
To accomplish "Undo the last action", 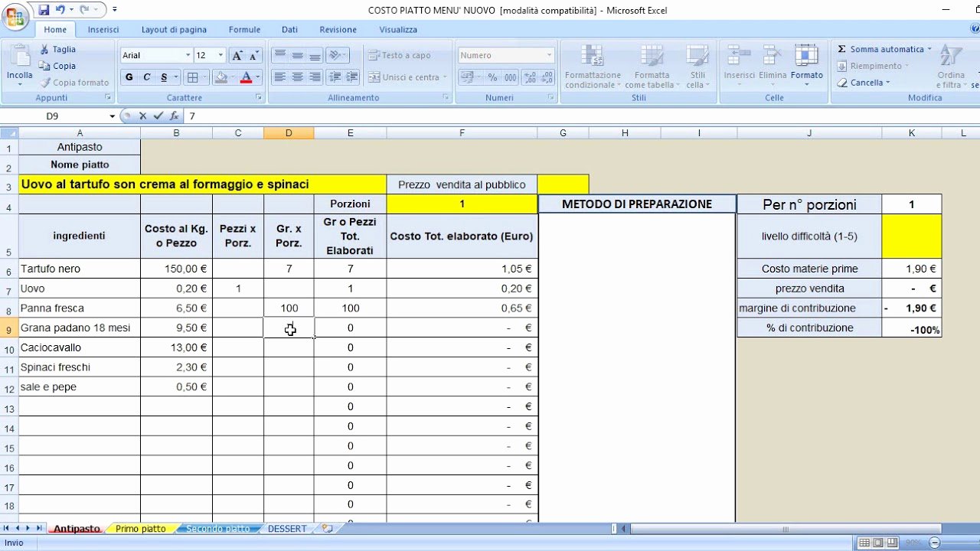I will (60, 10).
